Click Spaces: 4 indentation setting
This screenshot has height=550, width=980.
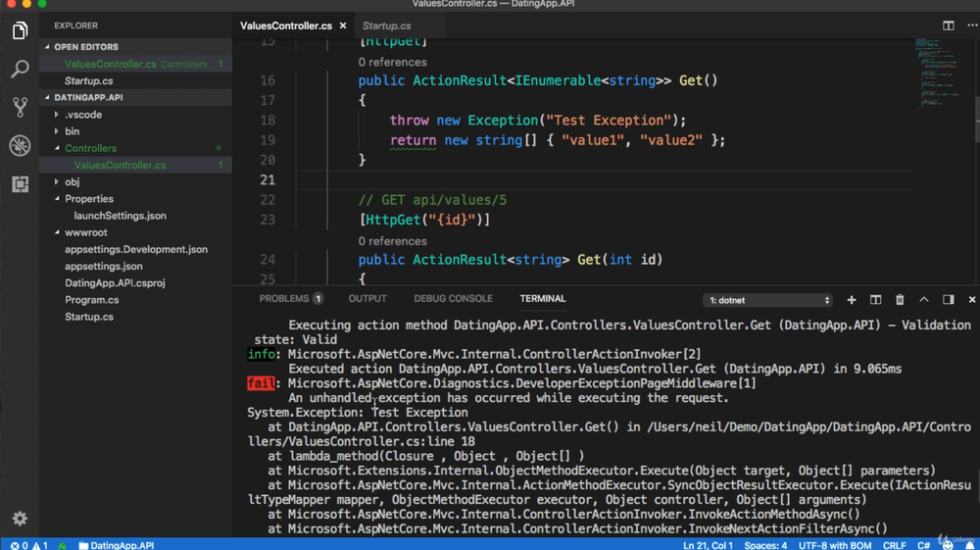(765, 545)
